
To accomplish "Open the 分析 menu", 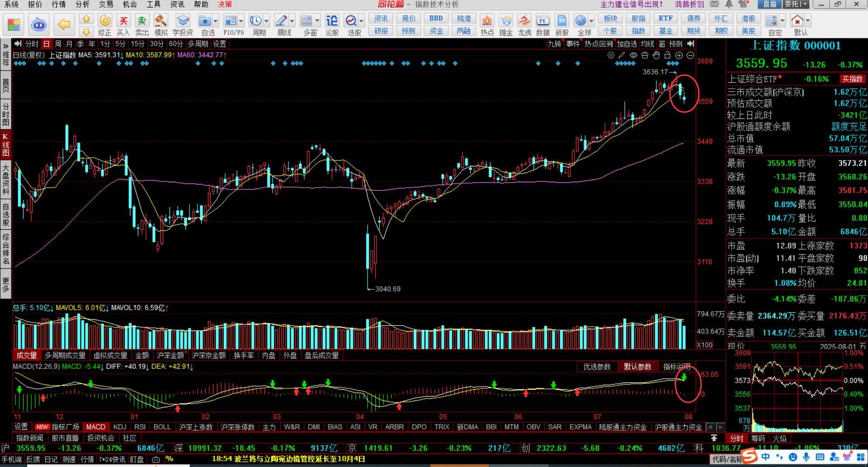I will (x=82, y=5).
